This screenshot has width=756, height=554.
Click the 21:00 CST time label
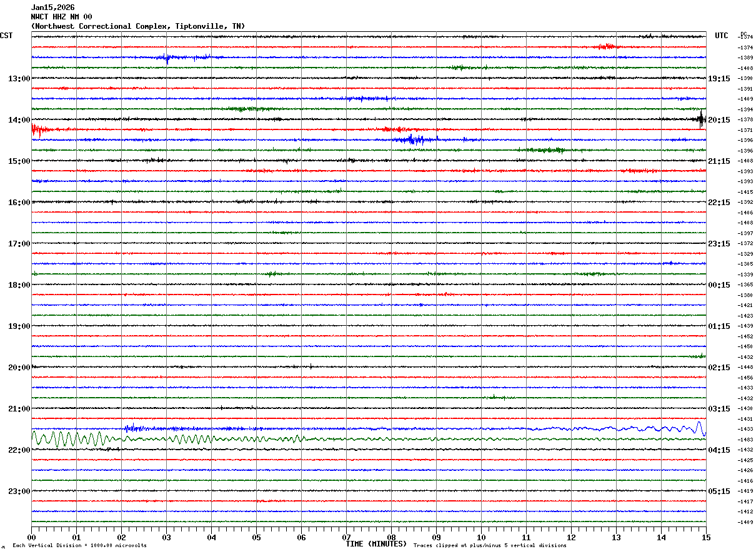[19, 409]
